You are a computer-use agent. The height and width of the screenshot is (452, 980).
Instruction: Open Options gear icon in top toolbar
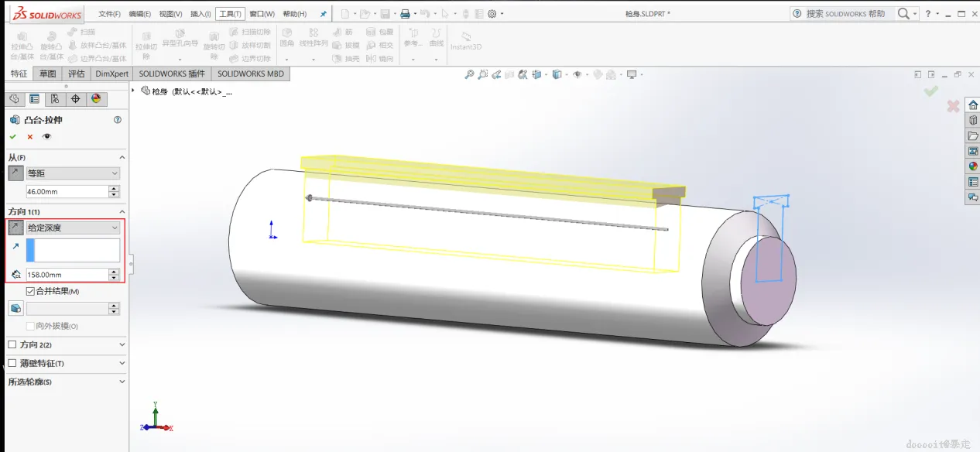[492, 14]
